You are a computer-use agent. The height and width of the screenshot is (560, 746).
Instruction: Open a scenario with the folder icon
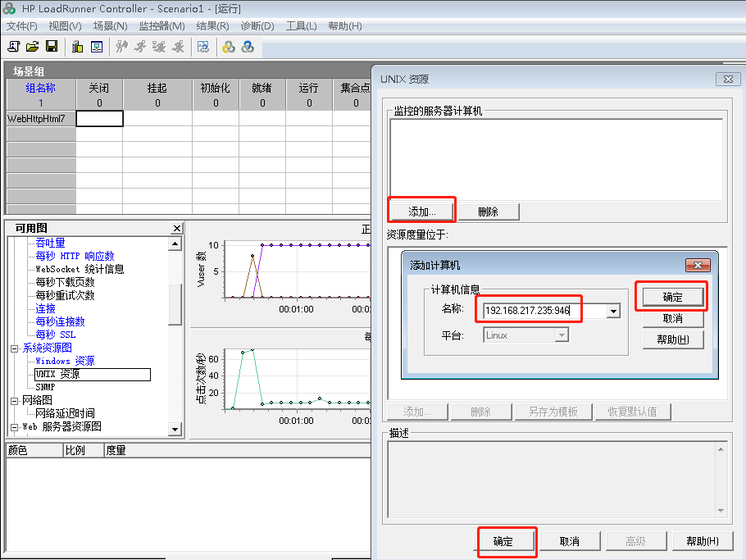[32, 47]
